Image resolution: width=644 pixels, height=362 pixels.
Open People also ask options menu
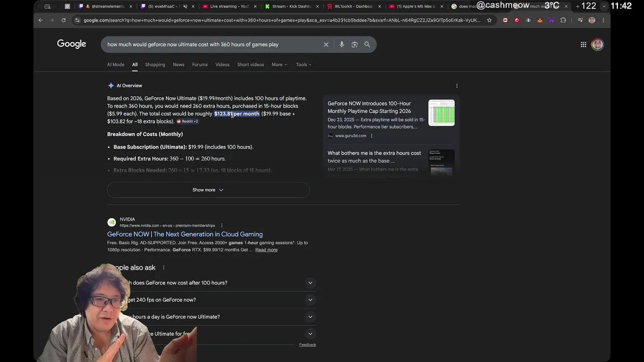click(x=164, y=267)
